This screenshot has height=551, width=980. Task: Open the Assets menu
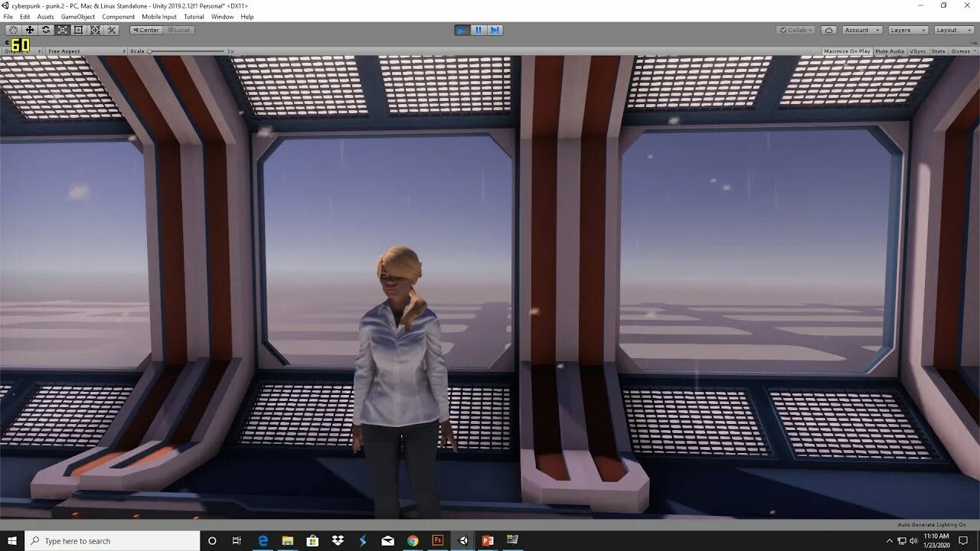tap(46, 17)
